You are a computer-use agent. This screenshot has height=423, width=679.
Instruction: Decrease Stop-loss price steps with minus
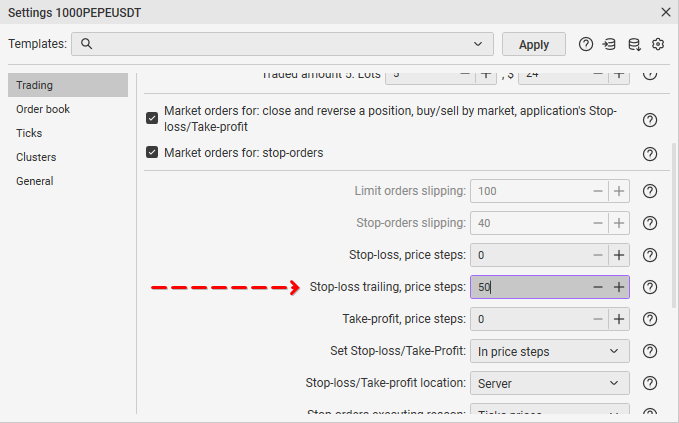pos(598,255)
